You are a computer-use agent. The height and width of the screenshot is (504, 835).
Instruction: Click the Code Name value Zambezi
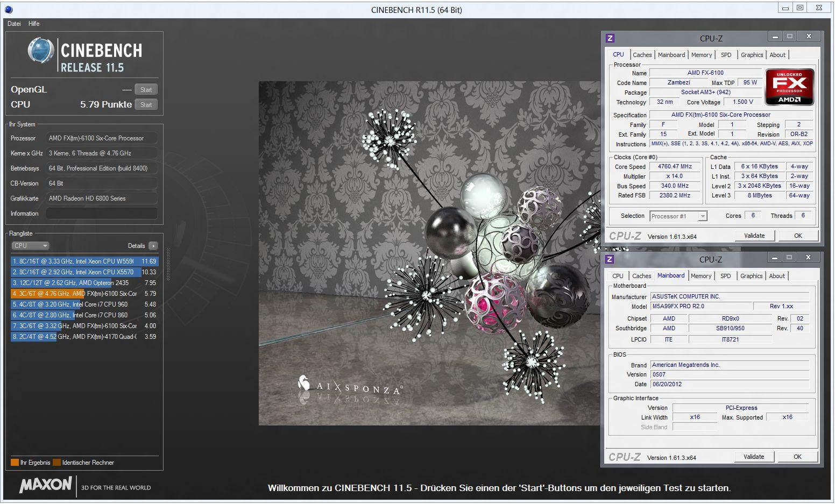tap(678, 83)
